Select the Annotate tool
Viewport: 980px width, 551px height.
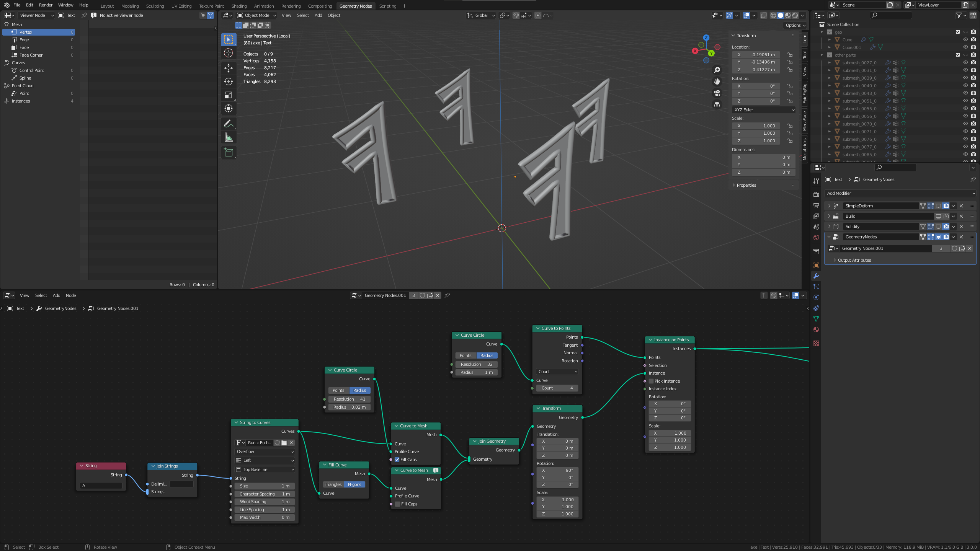tap(229, 124)
